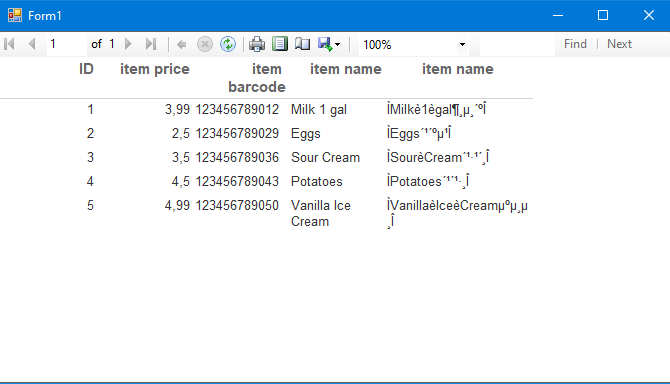Go to the next page
Image resolution: width=670 pixels, height=384 pixels.
point(128,44)
